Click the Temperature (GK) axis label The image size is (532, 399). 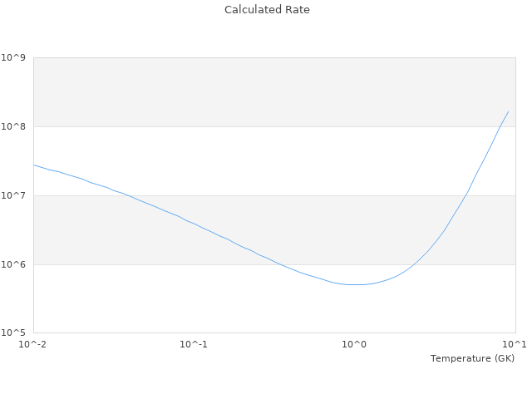coord(472,358)
